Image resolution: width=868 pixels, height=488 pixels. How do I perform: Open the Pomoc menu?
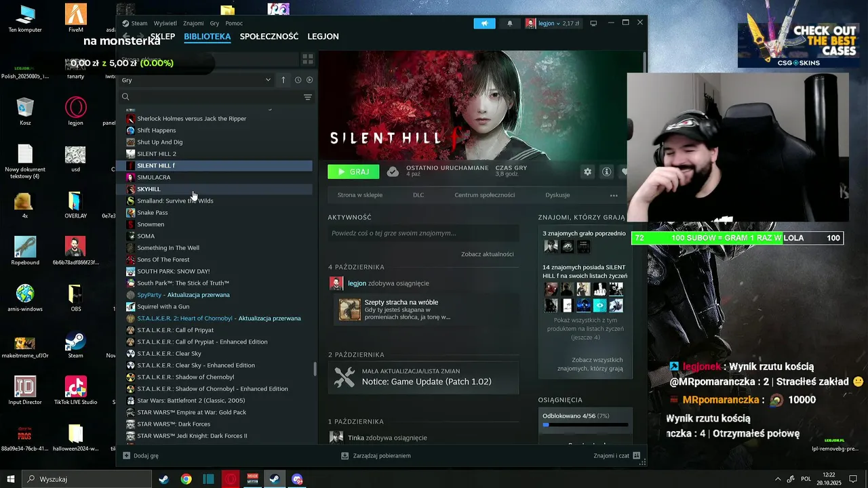coord(234,23)
